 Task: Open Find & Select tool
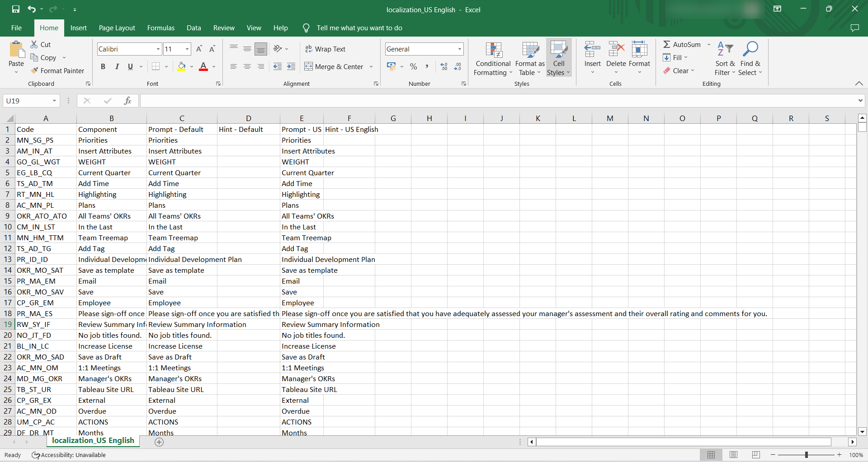750,58
